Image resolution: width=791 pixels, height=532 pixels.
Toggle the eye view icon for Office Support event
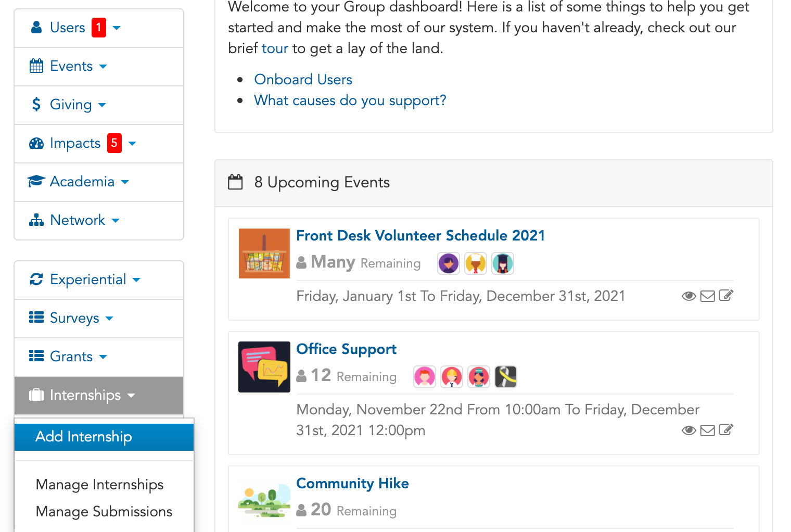(688, 430)
